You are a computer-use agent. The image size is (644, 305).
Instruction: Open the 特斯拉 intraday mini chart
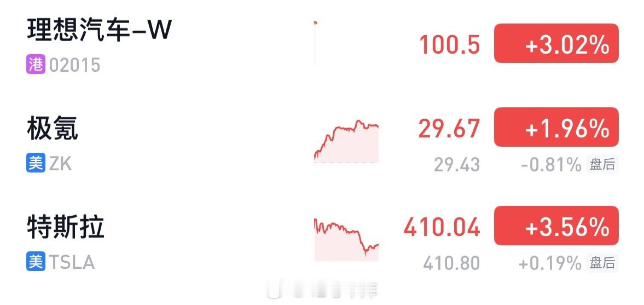coord(346,239)
